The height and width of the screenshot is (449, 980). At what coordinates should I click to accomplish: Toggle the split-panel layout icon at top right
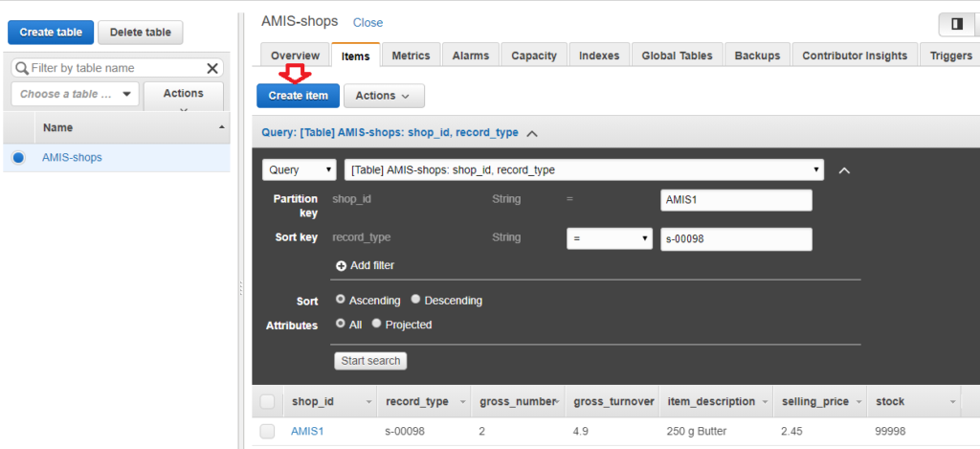tap(956, 23)
